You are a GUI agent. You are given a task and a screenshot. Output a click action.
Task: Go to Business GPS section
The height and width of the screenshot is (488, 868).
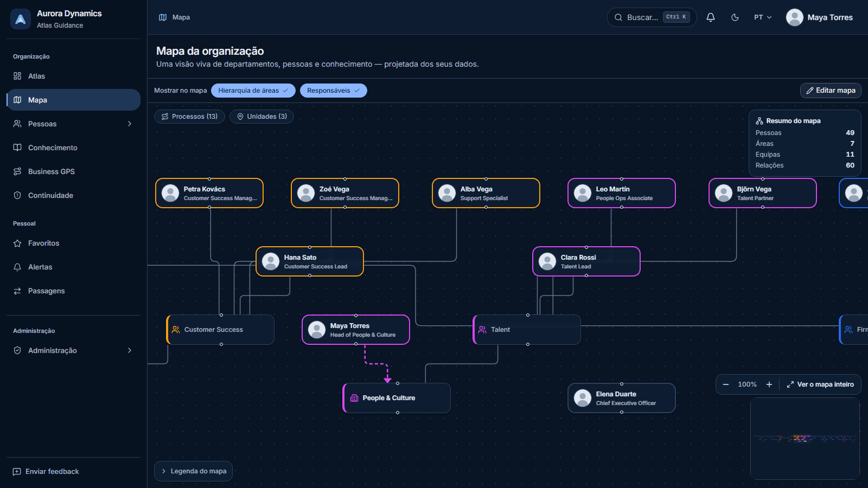[x=73, y=171]
